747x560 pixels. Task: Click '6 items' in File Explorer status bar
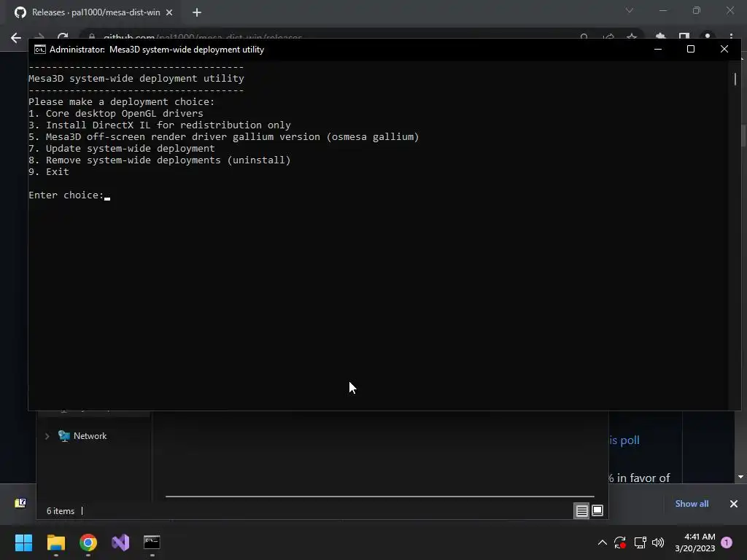pyautogui.click(x=61, y=511)
